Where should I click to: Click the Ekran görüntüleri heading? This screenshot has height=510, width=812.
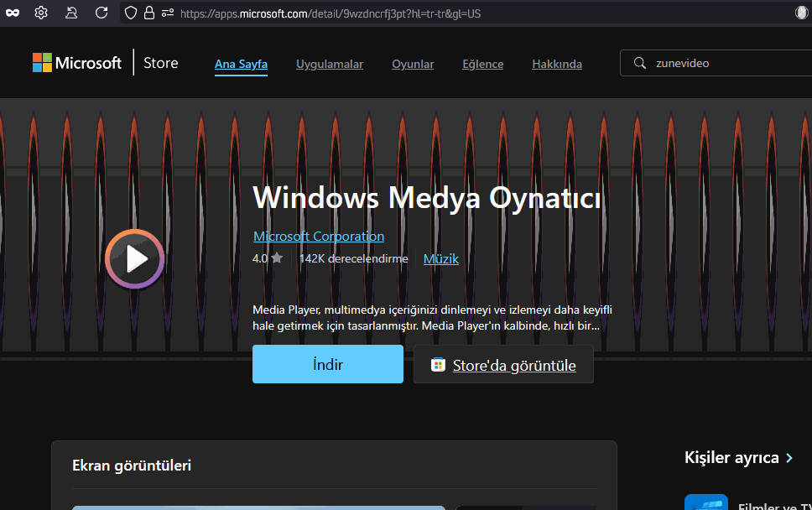coord(132,466)
